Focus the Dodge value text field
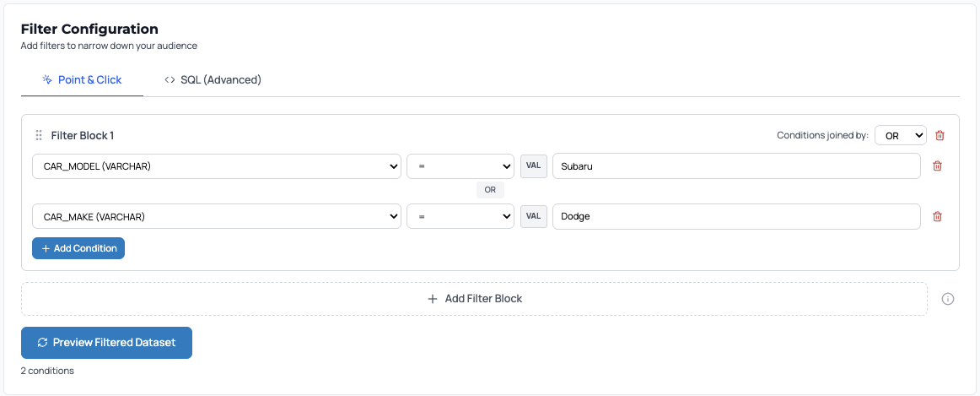 coord(735,217)
